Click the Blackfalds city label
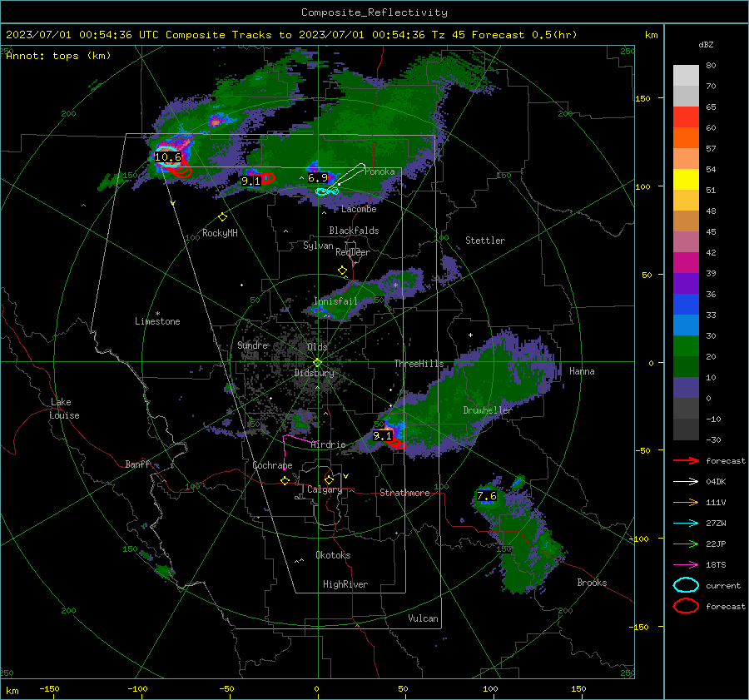This screenshot has width=749, height=700. tap(354, 231)
